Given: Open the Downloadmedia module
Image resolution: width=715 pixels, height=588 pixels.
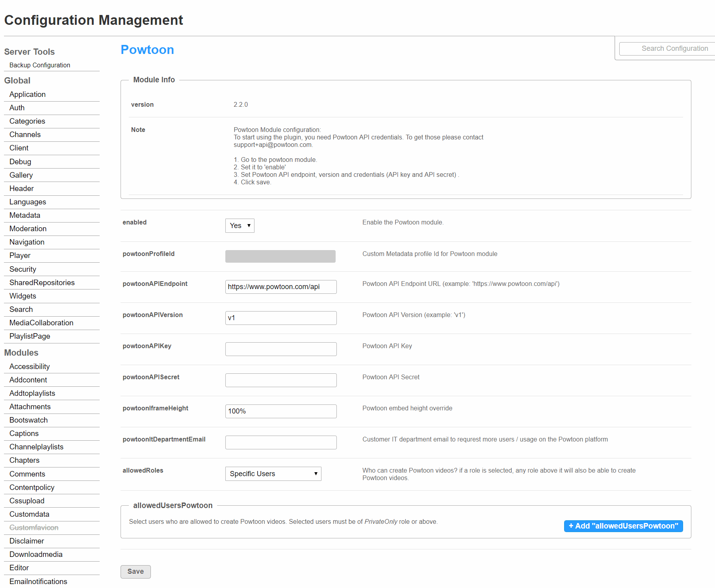Looking at the screenshot, I should click(36, 555).
